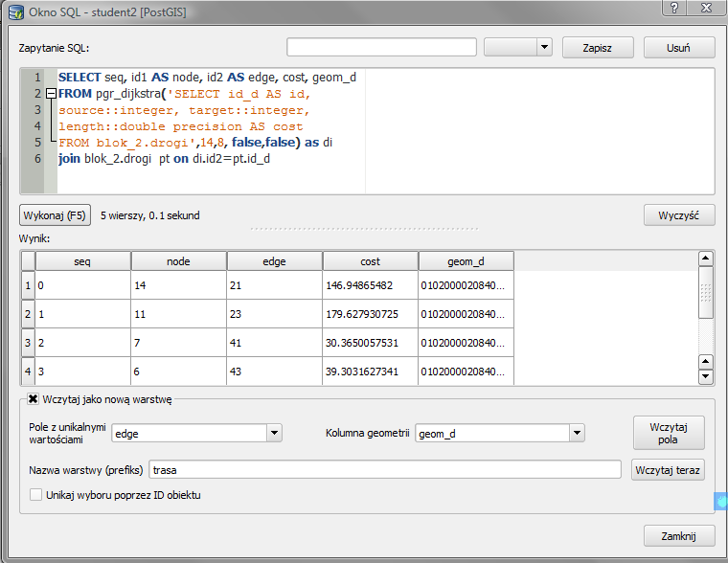Click the results table scroll-up arrow at top
Screen dimensions: 728x563
706,259
